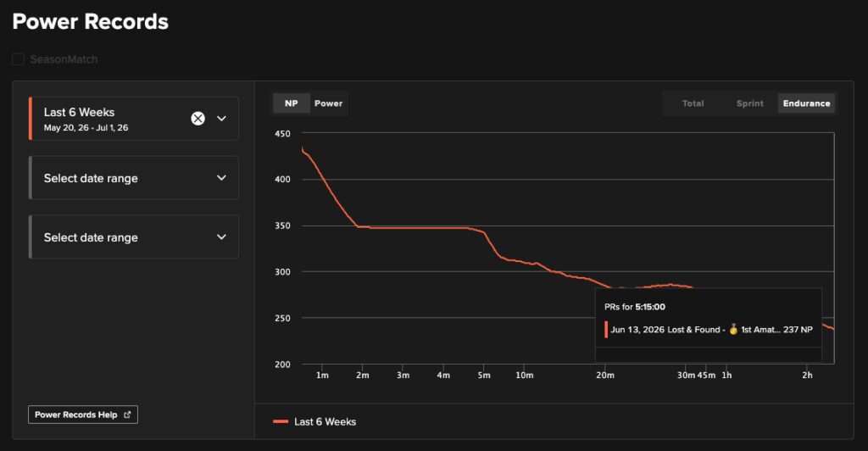Click the 350 value on power axis

[282, 225]
